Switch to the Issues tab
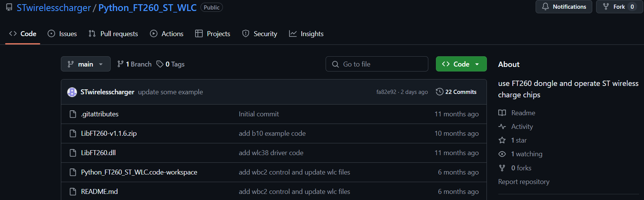The image size is (644, 200). [x=62, y=34]
